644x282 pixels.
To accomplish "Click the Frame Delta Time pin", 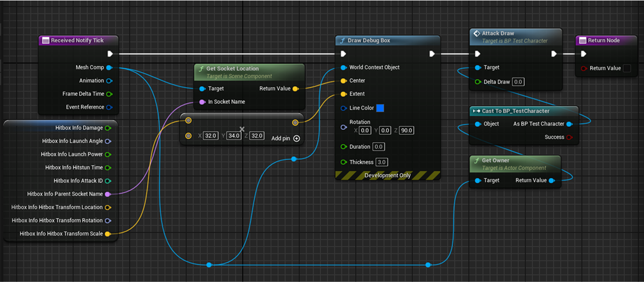I will [x=109, y=94].
